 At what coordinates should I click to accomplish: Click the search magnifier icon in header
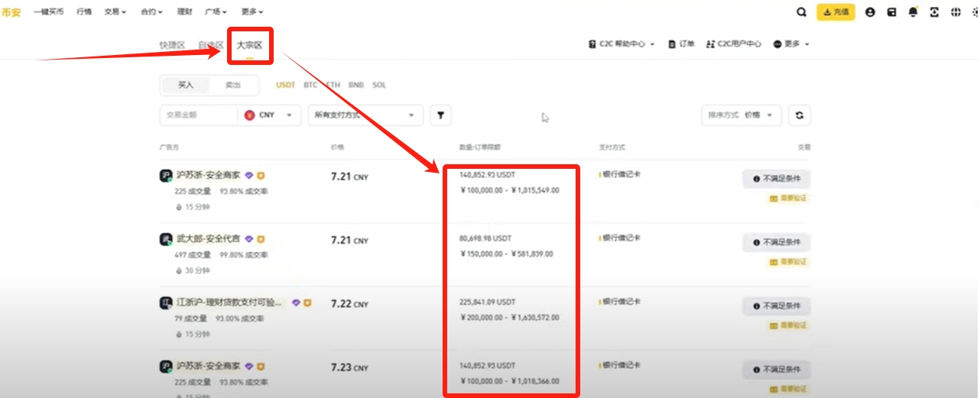tap(801, 12)
